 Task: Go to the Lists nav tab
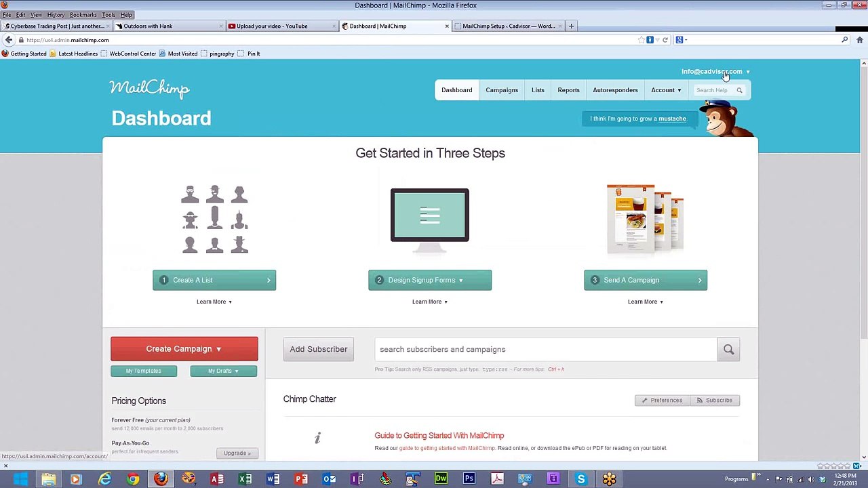click(538, 90)
